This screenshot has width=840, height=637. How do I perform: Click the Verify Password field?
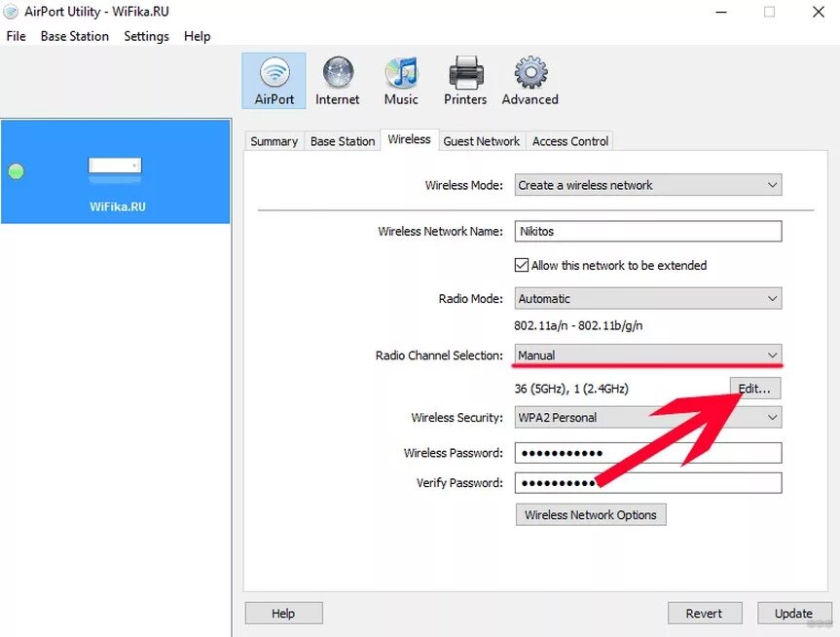click(648, 482)
